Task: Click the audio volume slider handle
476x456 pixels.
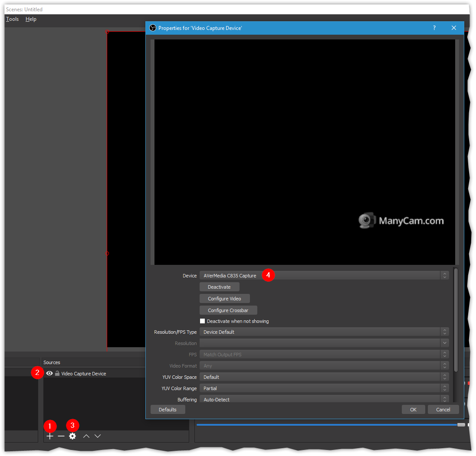Action: pyautogui.click(x=461, y=425)
